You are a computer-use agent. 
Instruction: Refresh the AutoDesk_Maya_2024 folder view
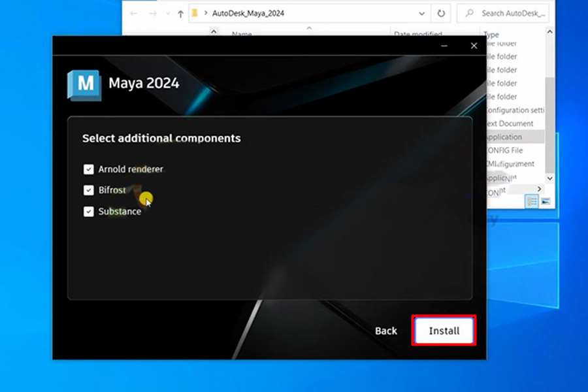click(442, 12)
